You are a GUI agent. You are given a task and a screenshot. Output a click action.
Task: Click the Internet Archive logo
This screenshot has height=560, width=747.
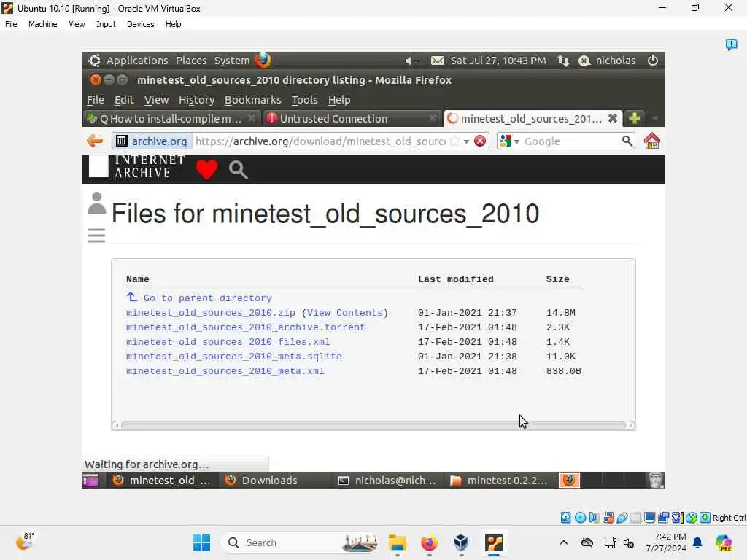[136, 167]
